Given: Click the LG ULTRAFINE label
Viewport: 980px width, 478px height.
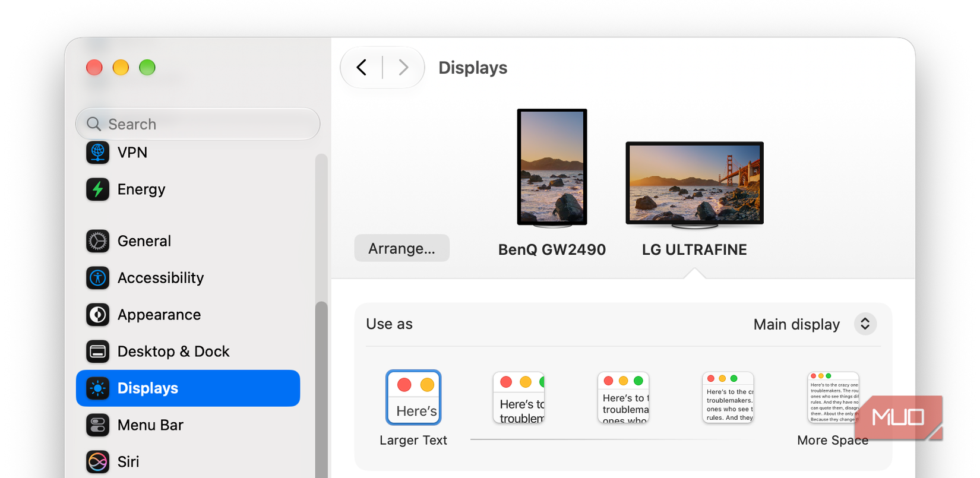Looking at the screenshot, I should (x=694, y=249).
